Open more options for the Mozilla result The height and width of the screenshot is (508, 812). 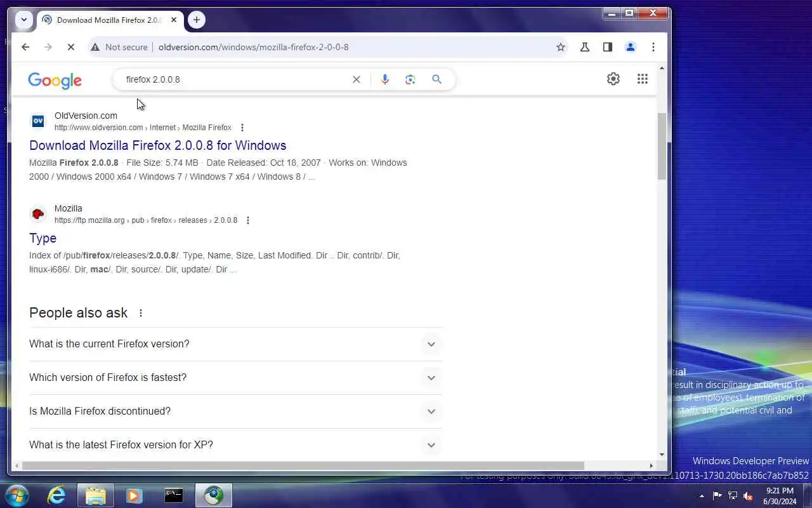[x=247, y=220]
